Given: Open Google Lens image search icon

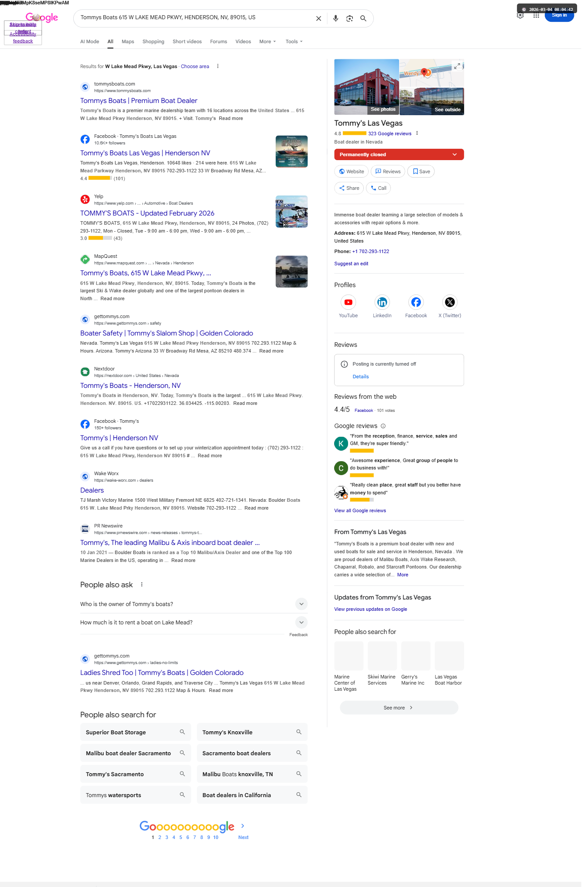Looking at the screenshot, I should click(349, 18).
